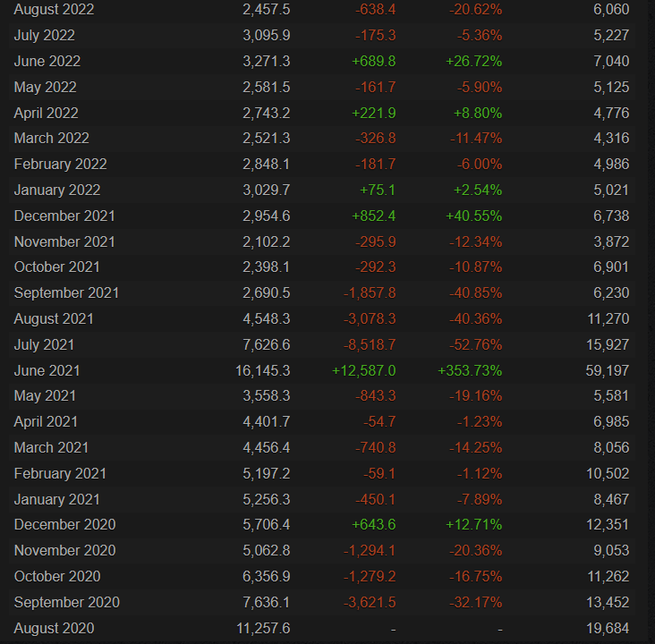Click the January 2021 month label
This screenshot has height=644, width=655.
tap(56, 499)
